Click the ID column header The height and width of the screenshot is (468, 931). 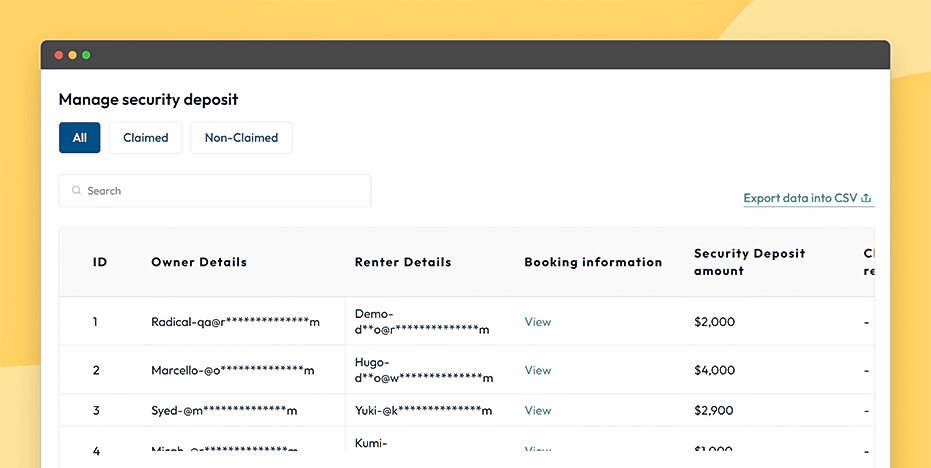point(100,262)
